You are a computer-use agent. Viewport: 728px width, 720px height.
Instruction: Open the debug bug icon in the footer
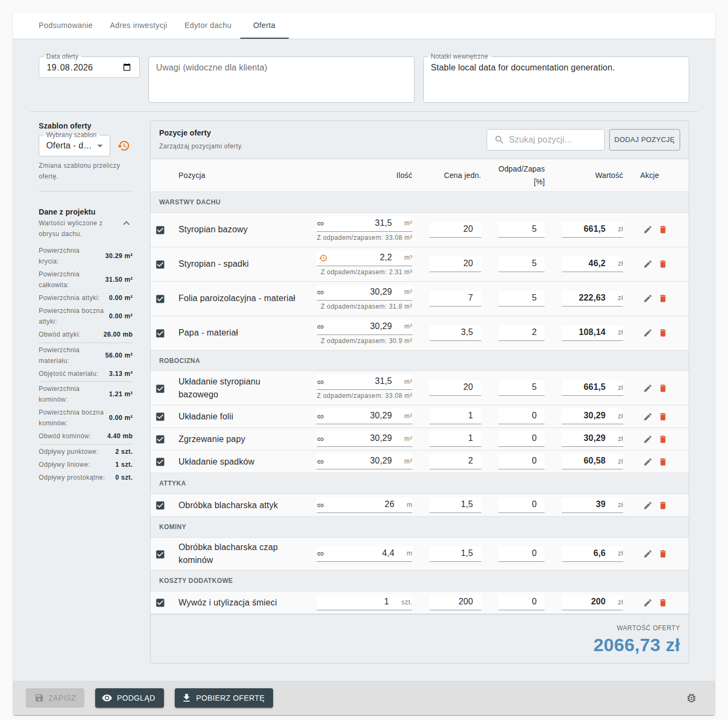pos(691,698)
